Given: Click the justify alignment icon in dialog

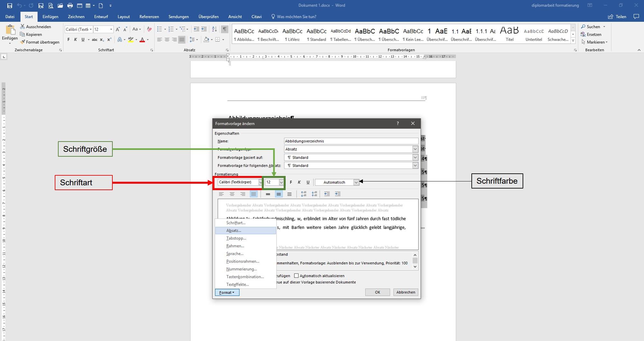Looking at the screenshot, I should (254, 194).
